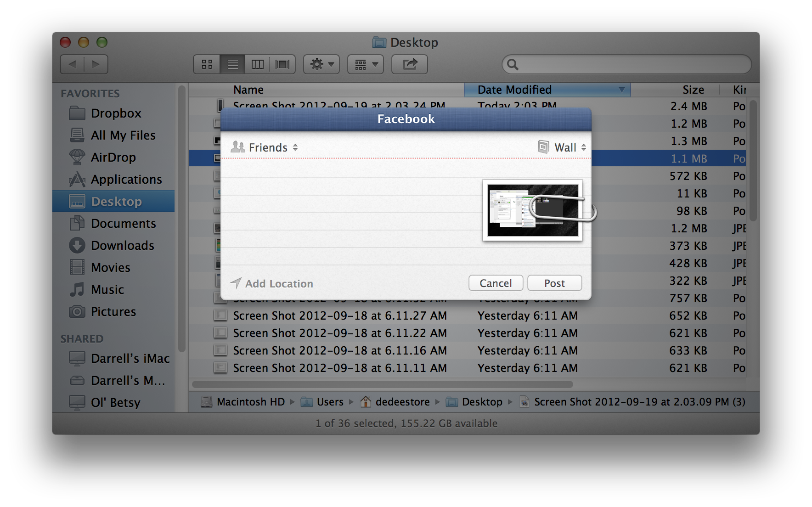Click in the Facebook message text area

point(351,211)
